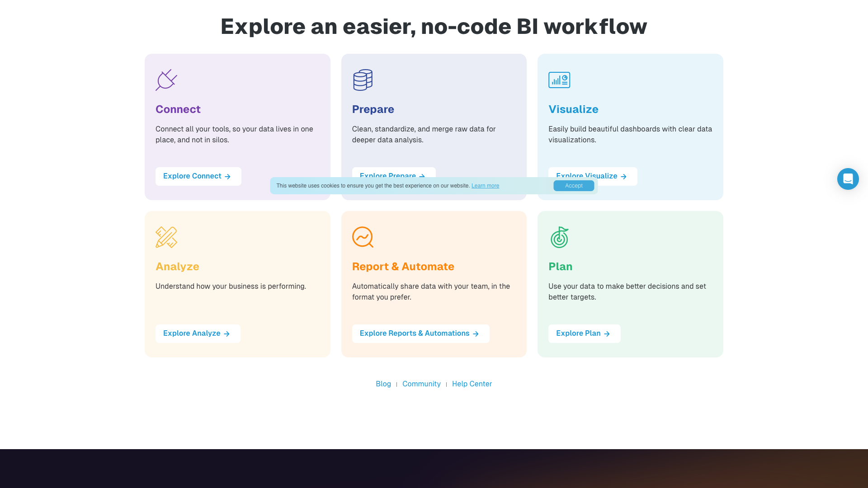This screenshot has width=868, height=488.
Task: Click the Plan target icon
Action: coord(559,237)
